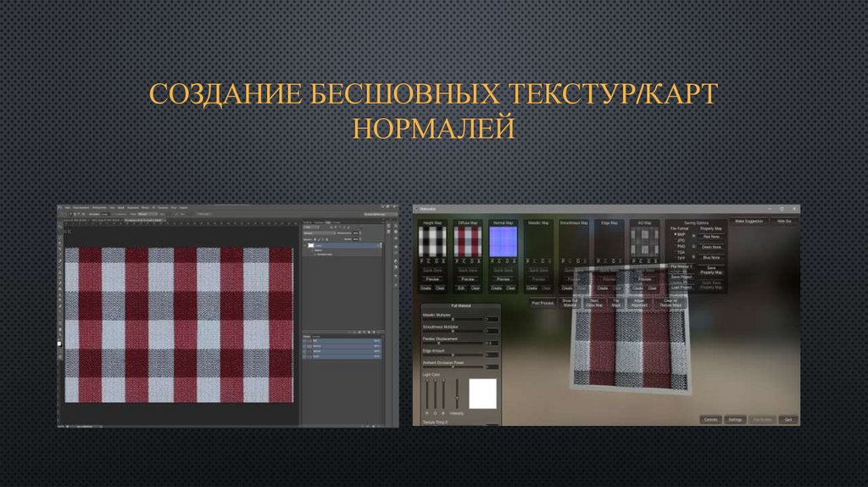Click the S (save) button under Normal Map
The height and width of the screenshot is (487, 868).
[514, 261]
